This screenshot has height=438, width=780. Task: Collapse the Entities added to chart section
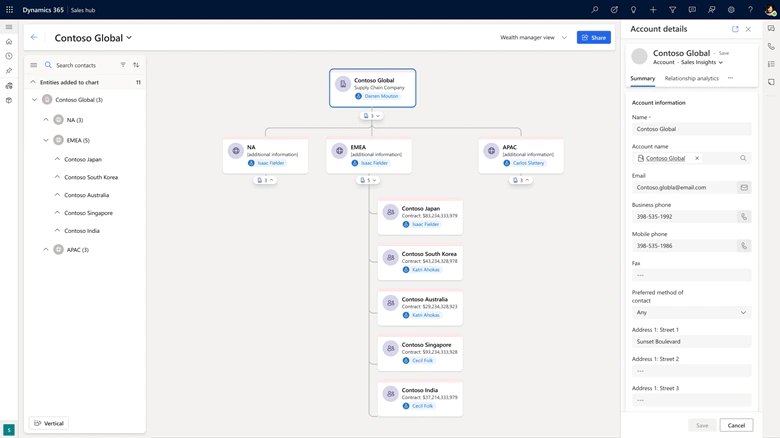point(33,83)
